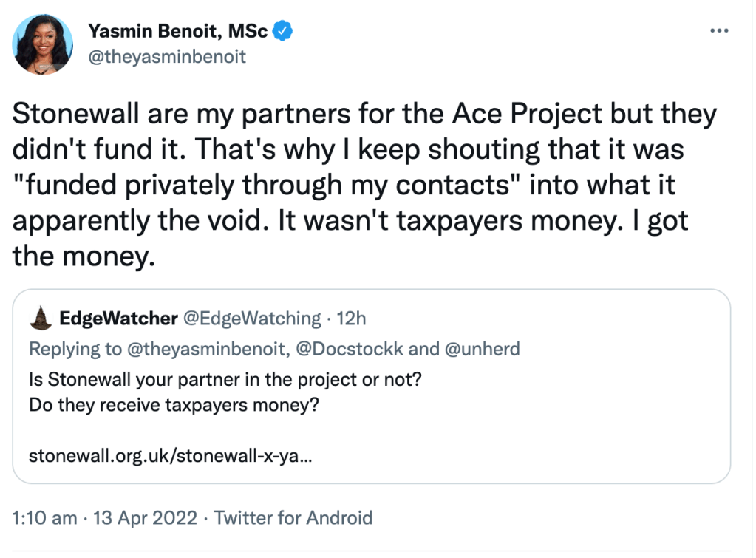The height and width of the screenshot is (558, 756).
Task: Open the quoted tweet's 12h timestamp
Action: point(352,319)
